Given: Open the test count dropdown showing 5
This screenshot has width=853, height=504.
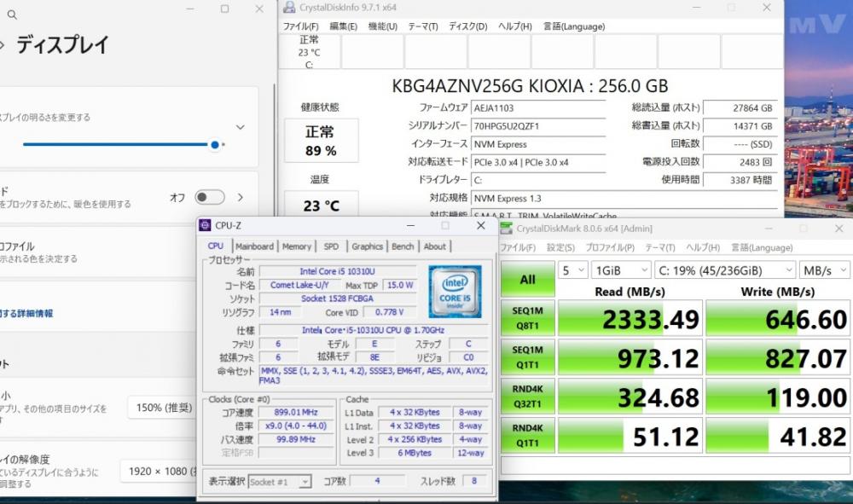Looking at the screenshot, I should point(573,270).
